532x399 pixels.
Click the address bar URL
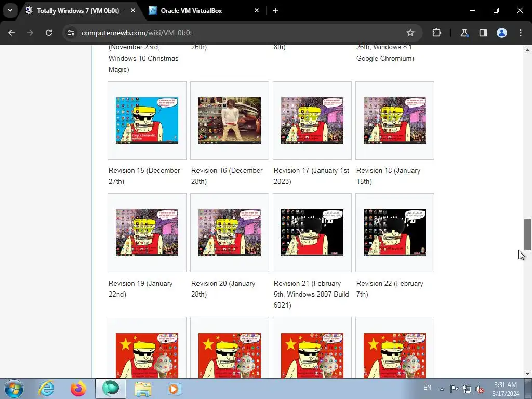coord(137,33)
